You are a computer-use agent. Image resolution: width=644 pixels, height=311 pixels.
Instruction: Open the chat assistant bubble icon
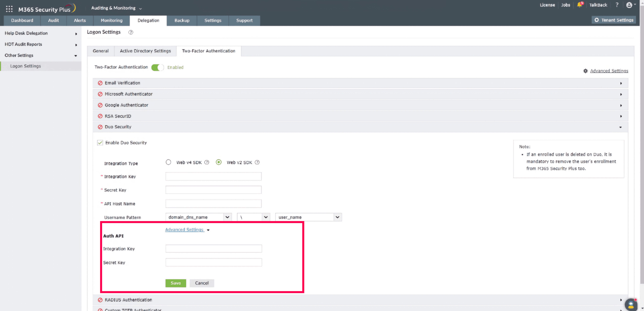(x=630, y=305)
